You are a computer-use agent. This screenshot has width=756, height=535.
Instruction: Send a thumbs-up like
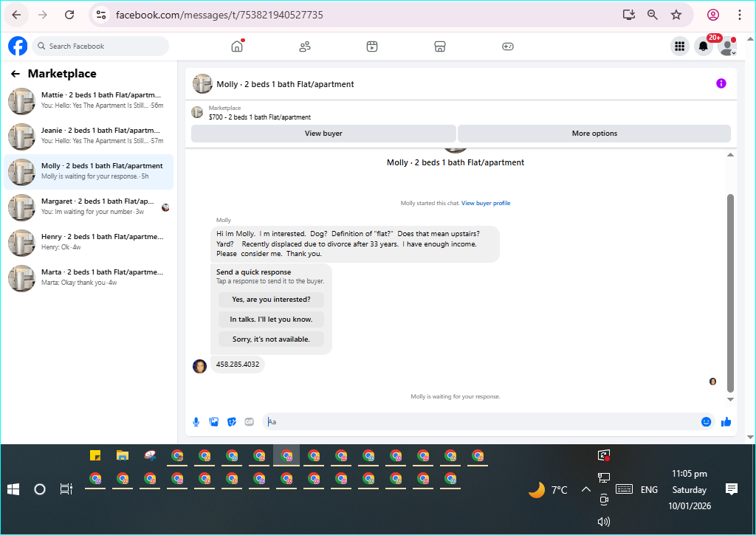pyautogui.click(x=726, y=422)
